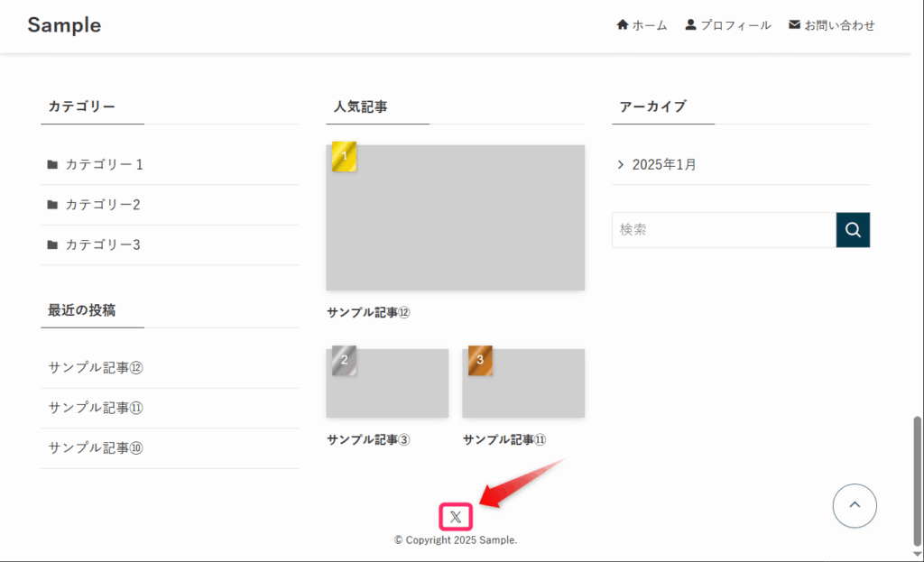Click the 人気記事 widget heading
Image resolution: width=924 pixels, height=562 pixels.
[361, 106]
